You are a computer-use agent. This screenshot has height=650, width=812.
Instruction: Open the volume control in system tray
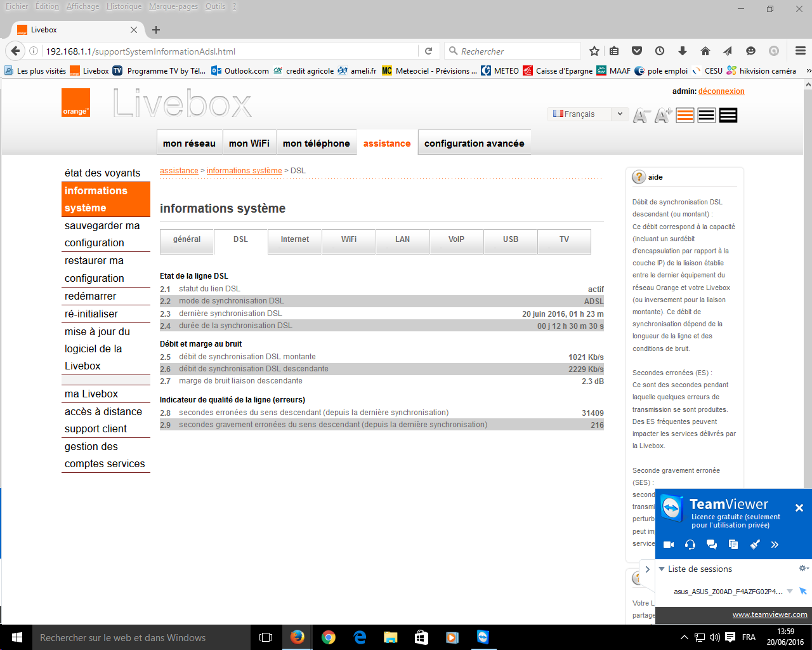coord(715,637)
